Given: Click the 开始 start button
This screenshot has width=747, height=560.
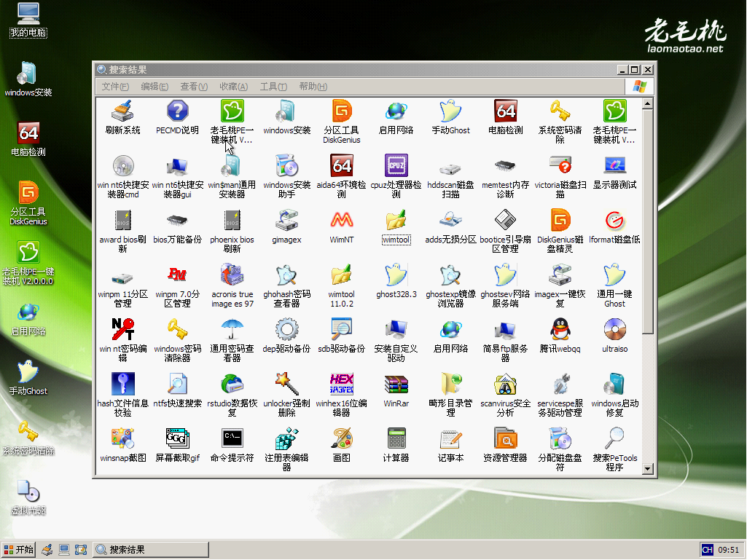Looking at the screenshot, I should point(18,550).
